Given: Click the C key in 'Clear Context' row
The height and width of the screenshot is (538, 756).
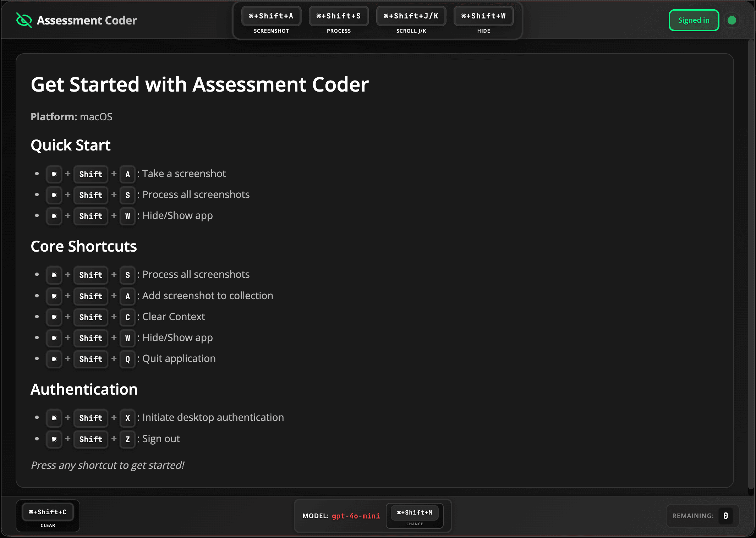Looking at the screenshot, I should click(128, 317).
